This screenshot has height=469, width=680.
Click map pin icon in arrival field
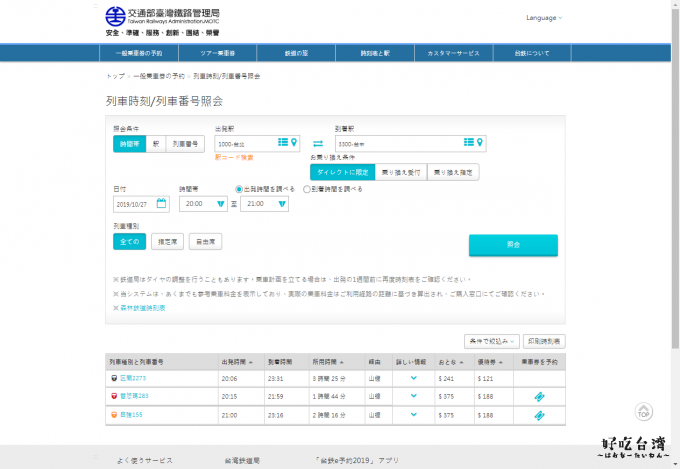(x=480, y=143)
